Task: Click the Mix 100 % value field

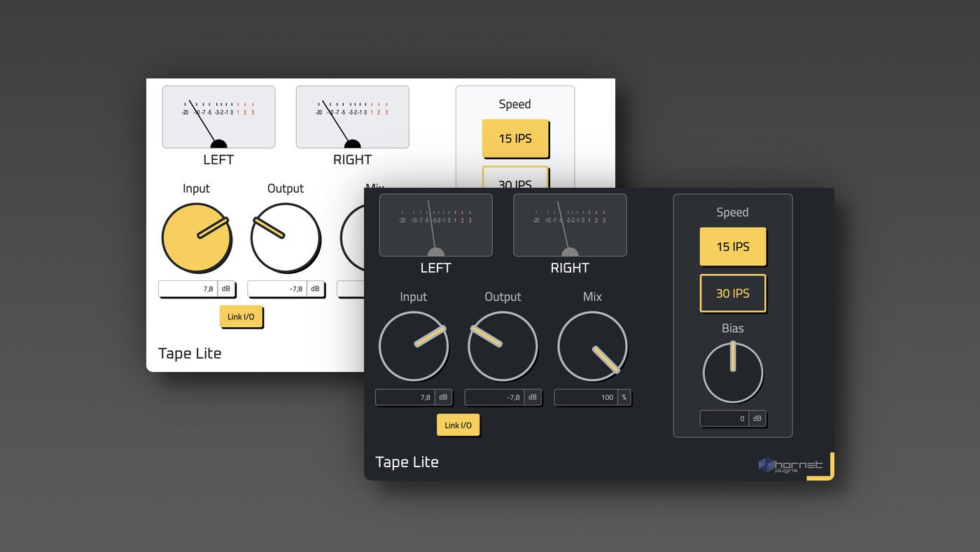Action: click(585, 397)
